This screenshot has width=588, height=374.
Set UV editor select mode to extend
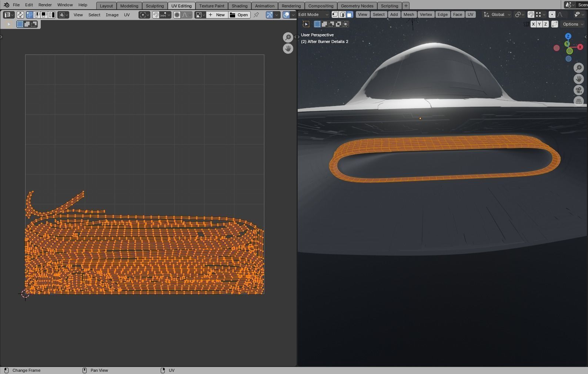point(27,24)
